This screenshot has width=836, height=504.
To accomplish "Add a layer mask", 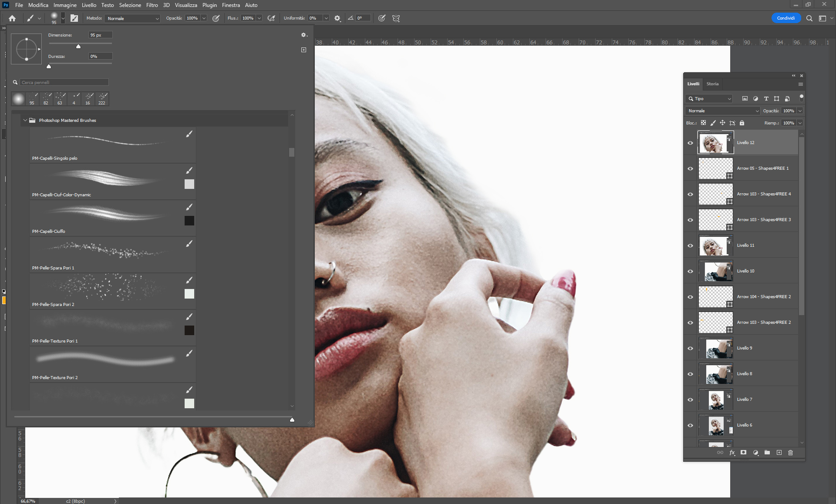I will coord(744,453).
